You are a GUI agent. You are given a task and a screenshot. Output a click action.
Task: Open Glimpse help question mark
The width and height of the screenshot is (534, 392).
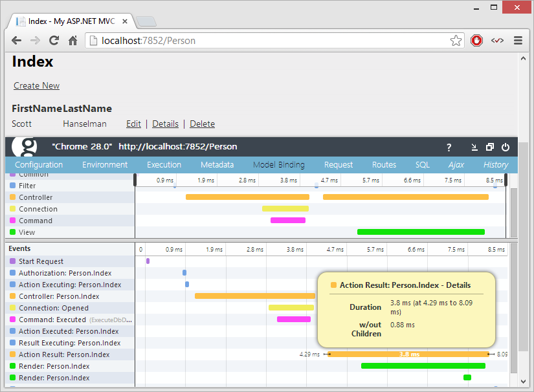coord(449,147)
